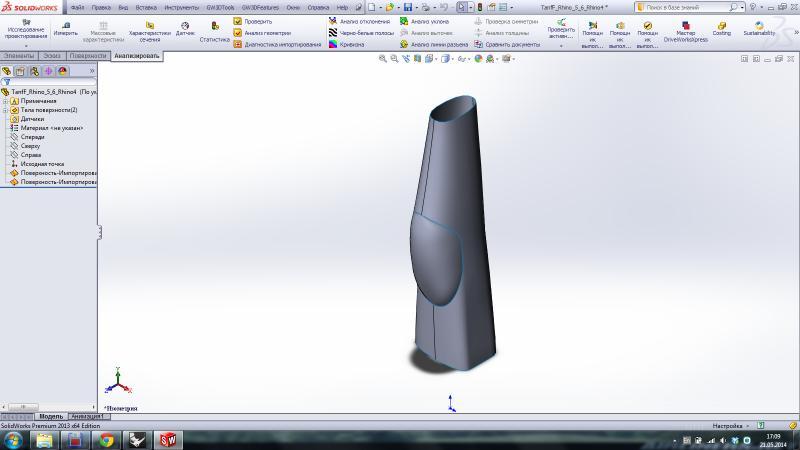Screen dimensions: 800x450
Task: Open the Вставка menu
Action: click(x=146, y=7)
